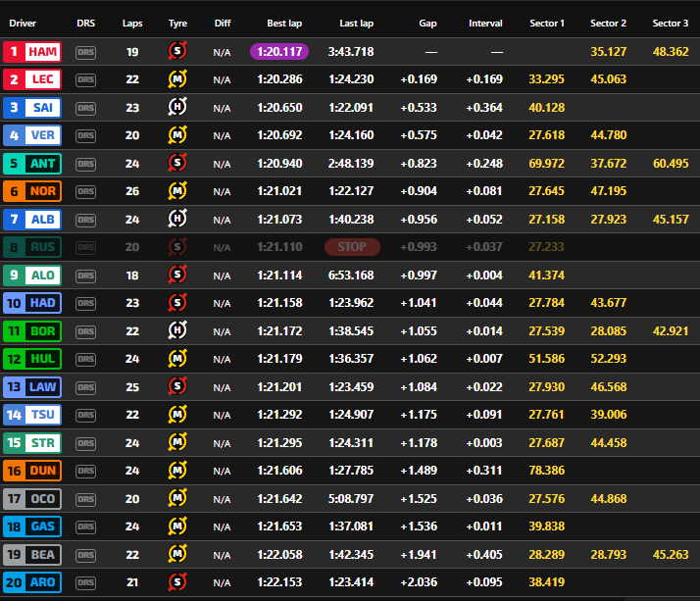The width and height of the screenshot is (700, 601).
Task: Select the LEC driver badge
Action: (x=33, y=79)
